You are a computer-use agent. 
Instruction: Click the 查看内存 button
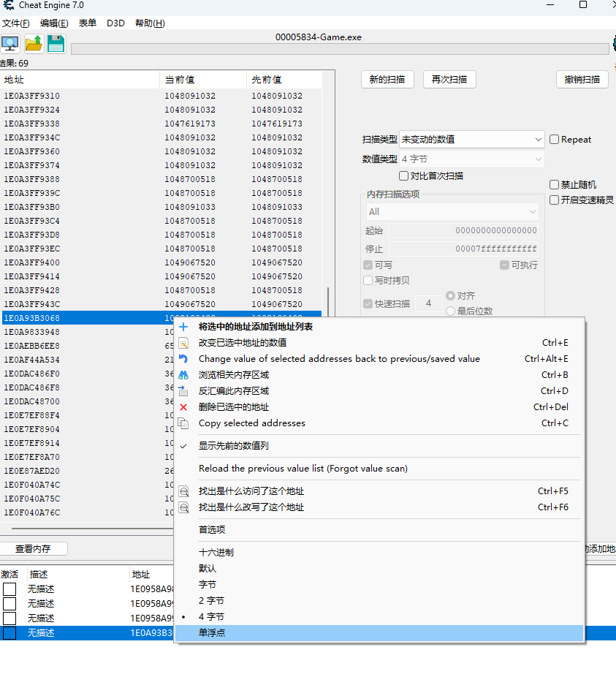(x=33, y=549)
